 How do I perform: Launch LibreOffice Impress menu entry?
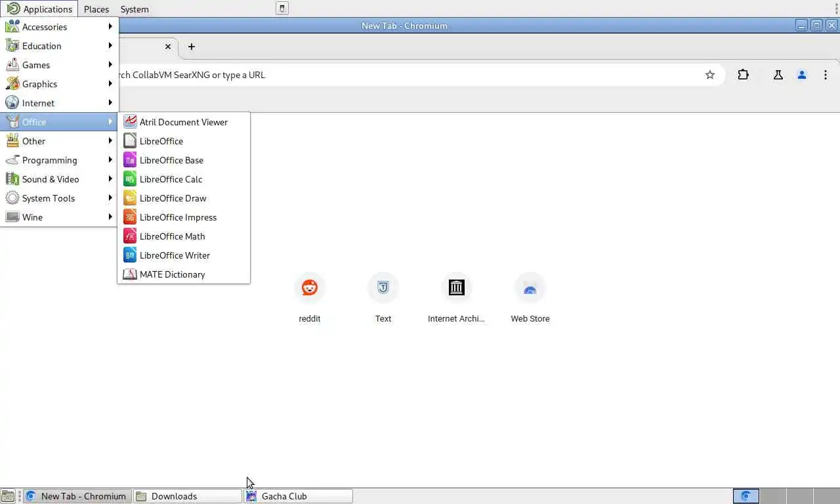184,217
